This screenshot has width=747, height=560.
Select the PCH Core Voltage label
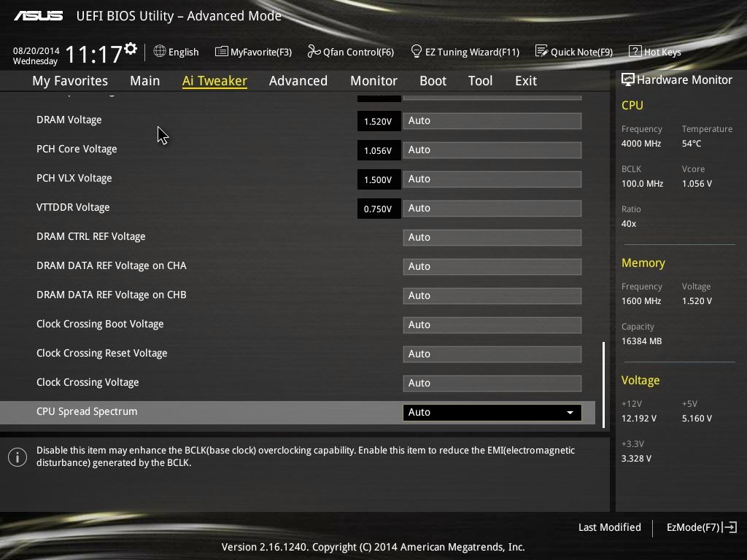coord(77,149)
